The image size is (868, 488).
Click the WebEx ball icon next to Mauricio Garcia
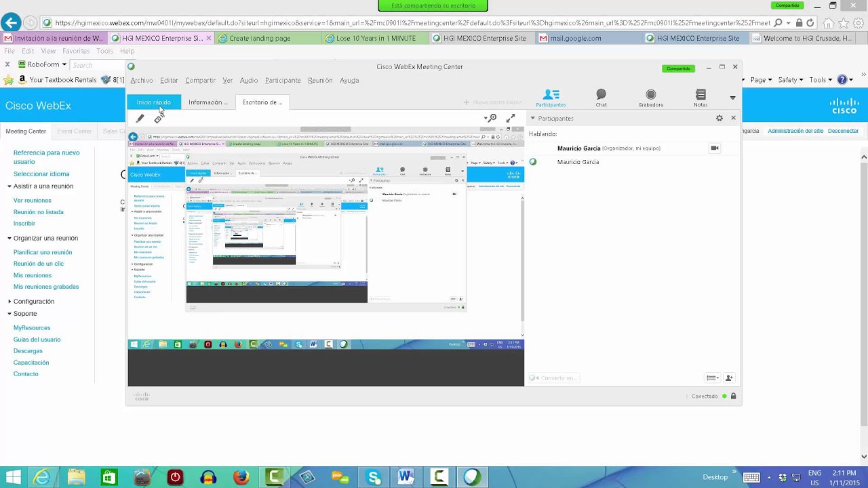pyautogui.click(x=533, y=162)
